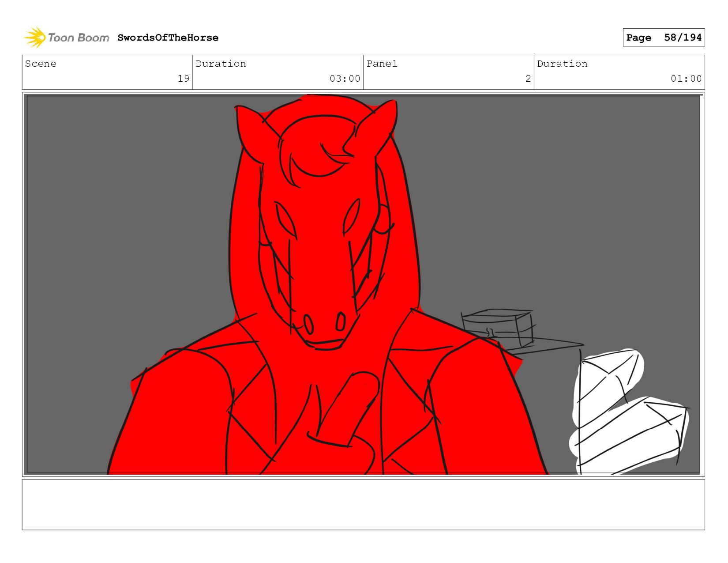
Task: Click the Toon Boom starburst logo icon
Action: tap(35, 38)
